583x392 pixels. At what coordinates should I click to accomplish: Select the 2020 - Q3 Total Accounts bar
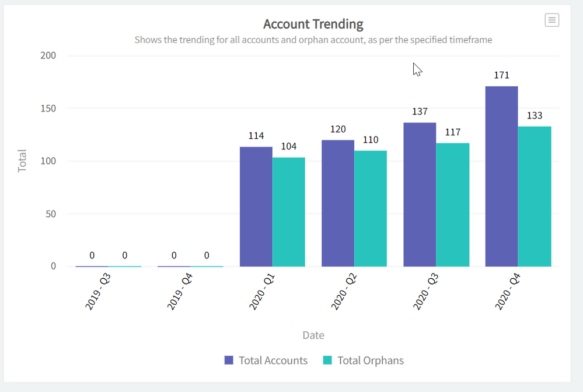420,194
